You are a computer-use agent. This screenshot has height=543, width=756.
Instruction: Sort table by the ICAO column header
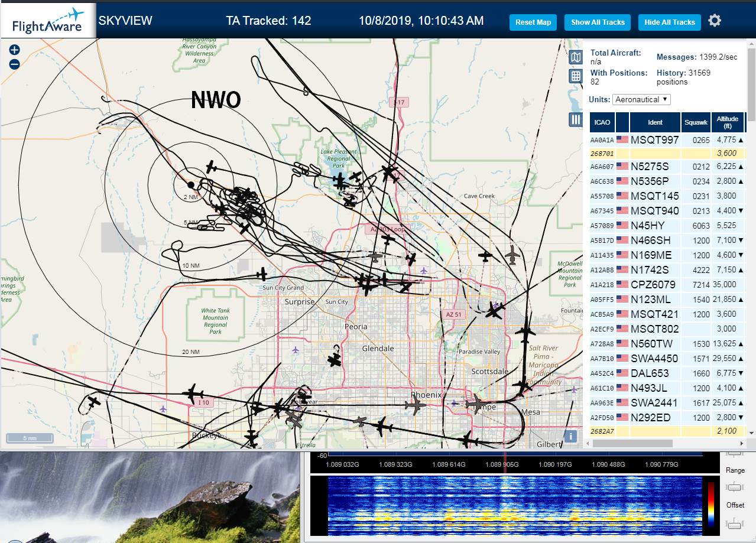point(602,122)
